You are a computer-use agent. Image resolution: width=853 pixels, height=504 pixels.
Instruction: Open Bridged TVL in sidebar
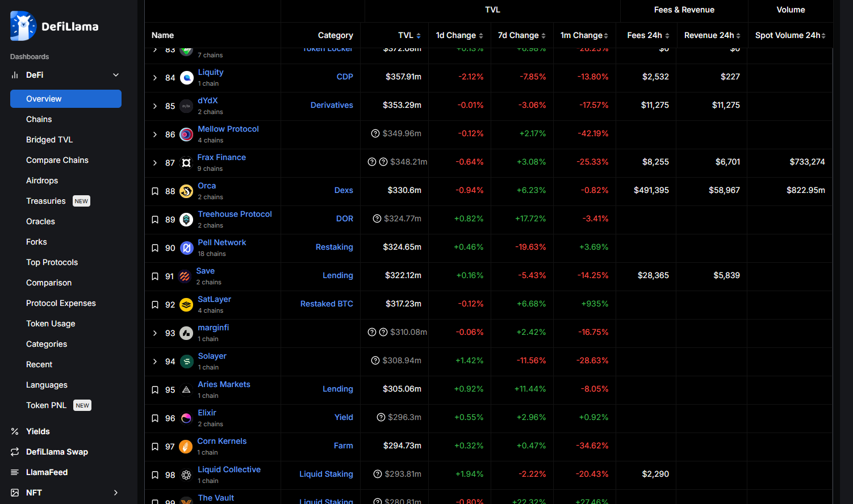(x=49, y=140)
